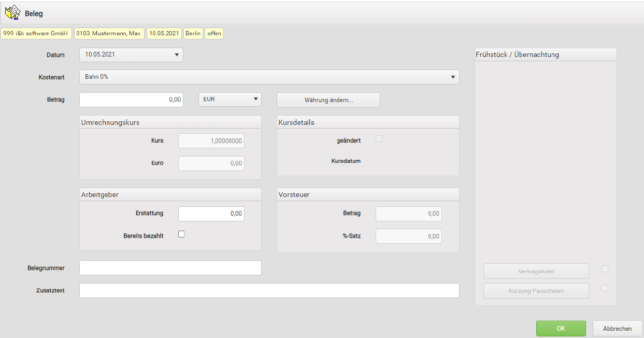Click the Vertragshotel button
This screenshot has width=644, height=338.
tap(536, 271)
